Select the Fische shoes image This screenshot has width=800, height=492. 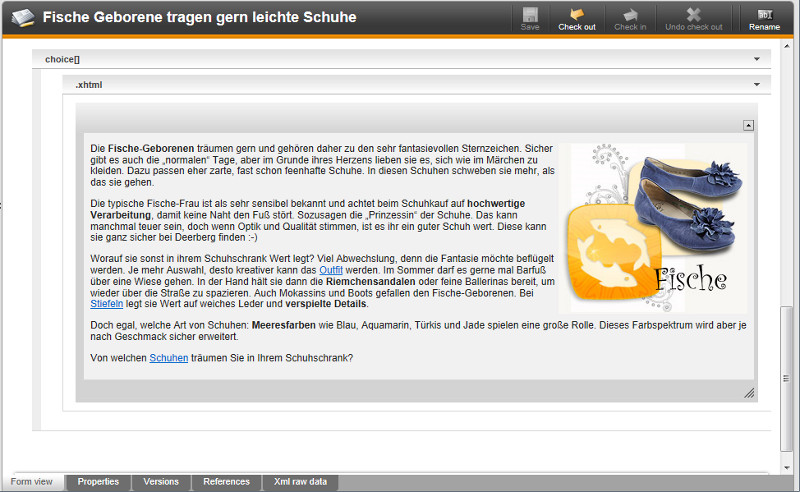pyautogui.click(x=658, y=228)
